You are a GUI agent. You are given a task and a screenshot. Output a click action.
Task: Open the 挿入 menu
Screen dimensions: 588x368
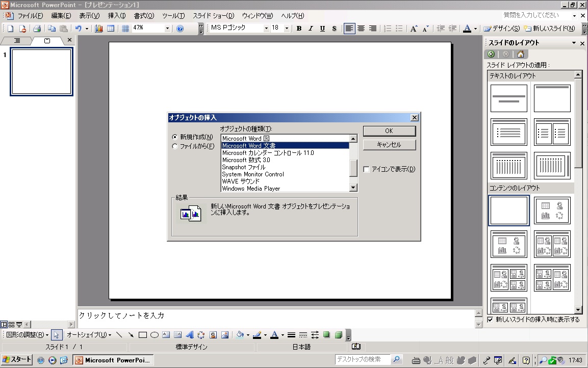pos(117,16)
